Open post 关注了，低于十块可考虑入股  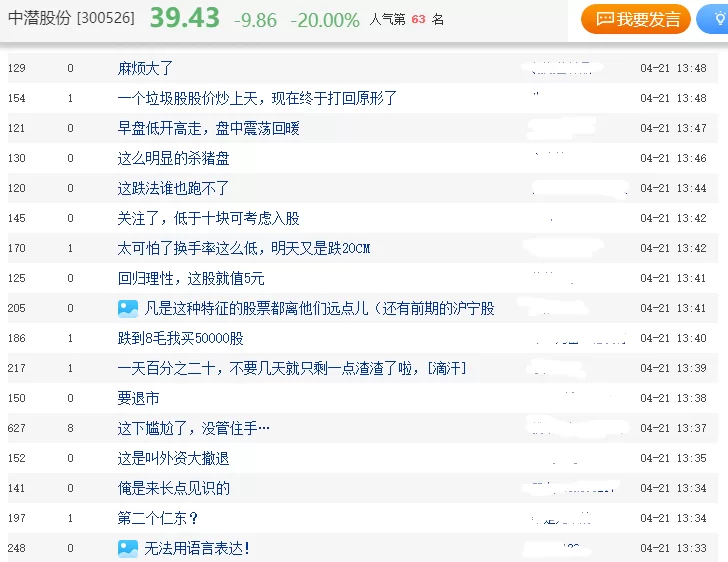coord(208,218)
